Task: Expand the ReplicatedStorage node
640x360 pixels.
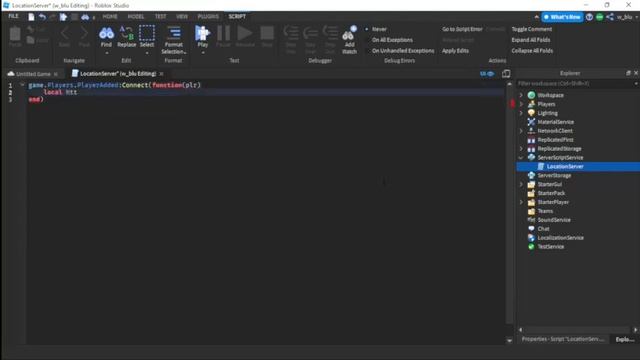Action: point(521,149)
